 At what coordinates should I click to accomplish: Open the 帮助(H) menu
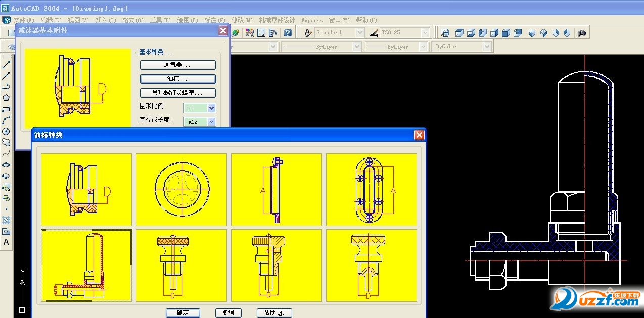pos(366,20)
